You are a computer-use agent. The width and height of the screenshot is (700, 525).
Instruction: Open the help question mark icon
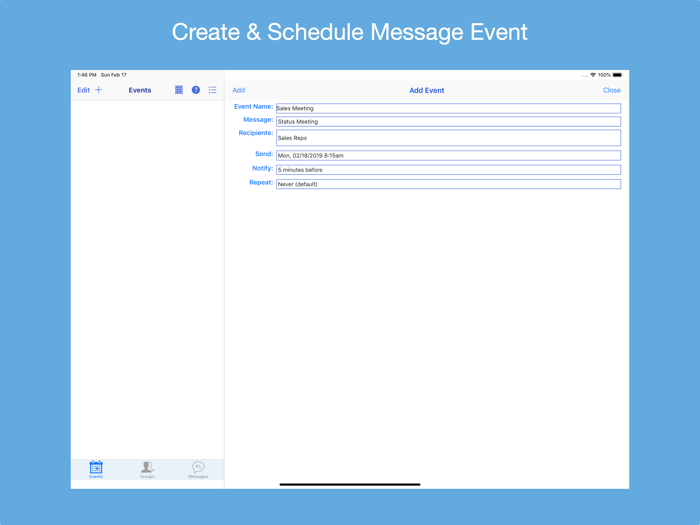196,90
